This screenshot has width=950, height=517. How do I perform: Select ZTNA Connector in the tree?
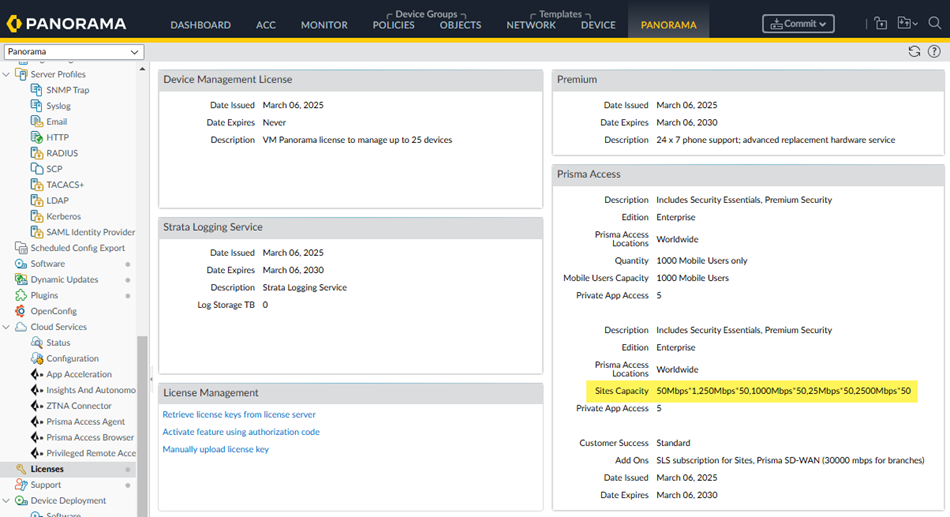[78, 406]
